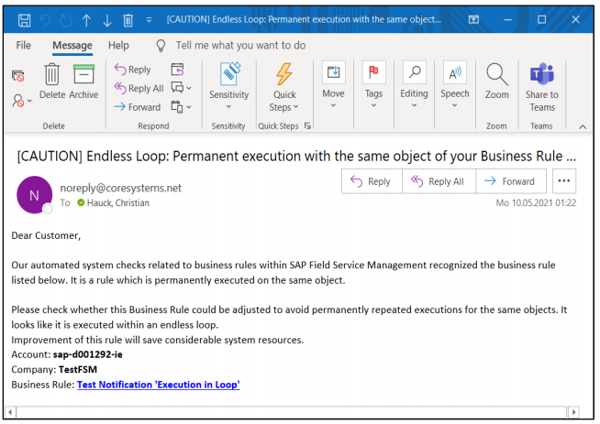
Task: Click the company name TestFSM
Action: coord(78,370)
